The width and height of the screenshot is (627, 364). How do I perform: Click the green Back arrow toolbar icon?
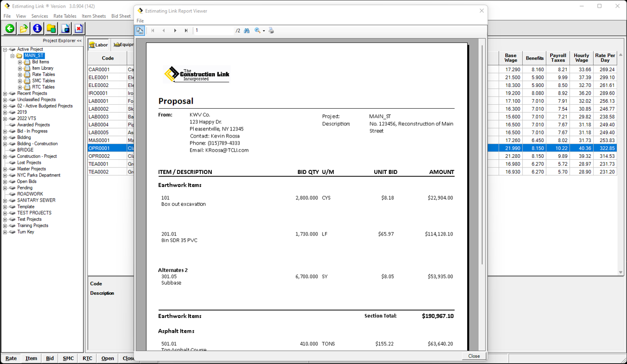point(9,28)
